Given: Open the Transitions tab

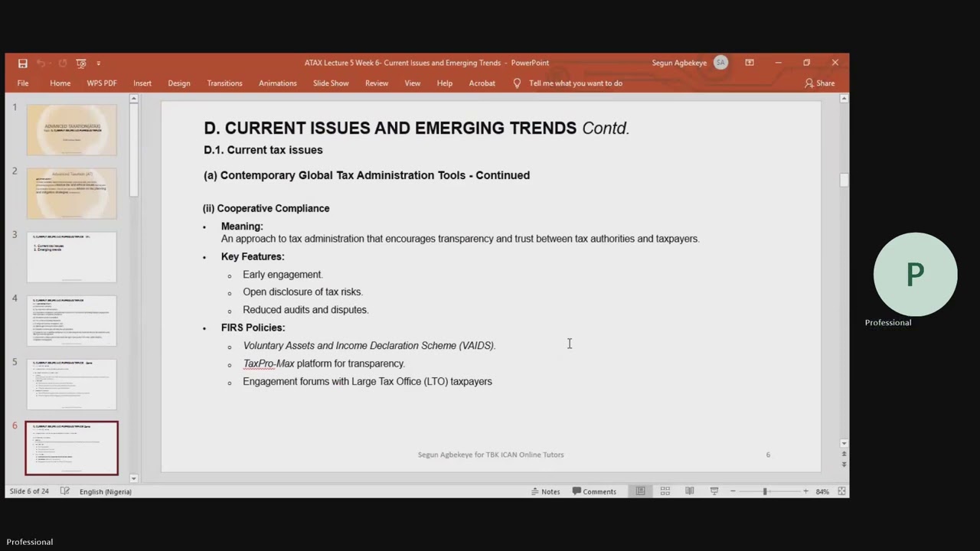Looking at the screenshot, I should coord(224,83).
